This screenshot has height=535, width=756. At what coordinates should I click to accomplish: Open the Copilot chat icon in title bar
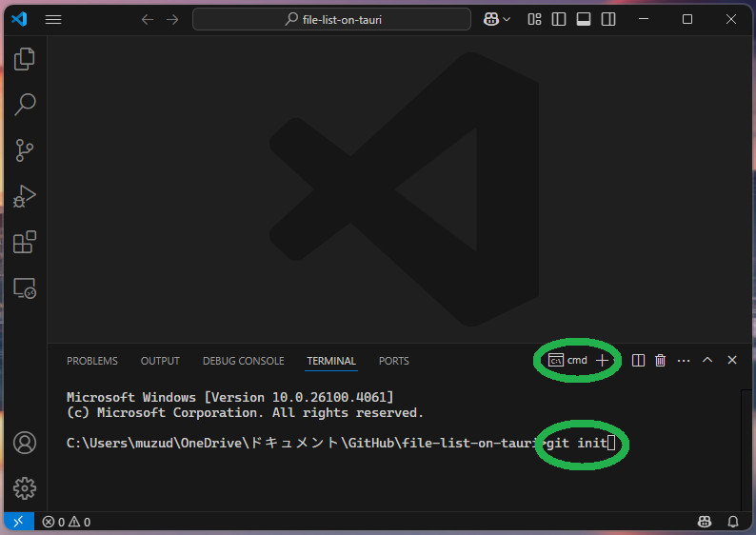490,19
